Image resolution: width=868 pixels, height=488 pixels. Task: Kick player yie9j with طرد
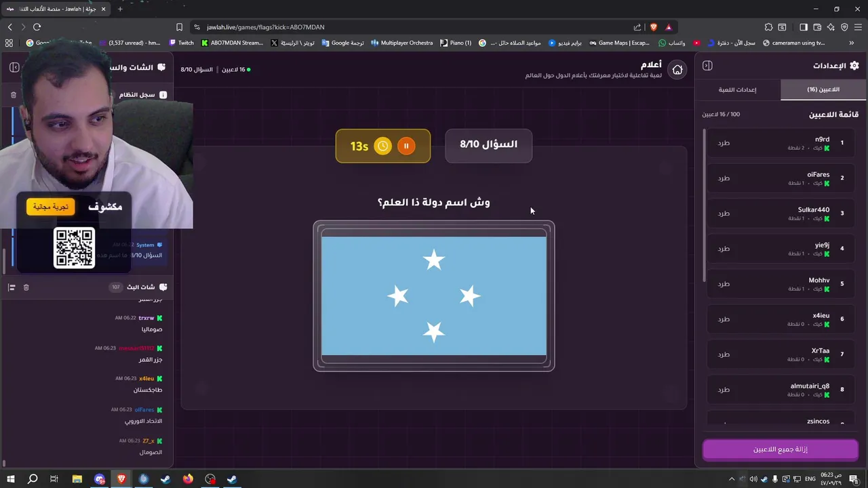click(724, 249)
